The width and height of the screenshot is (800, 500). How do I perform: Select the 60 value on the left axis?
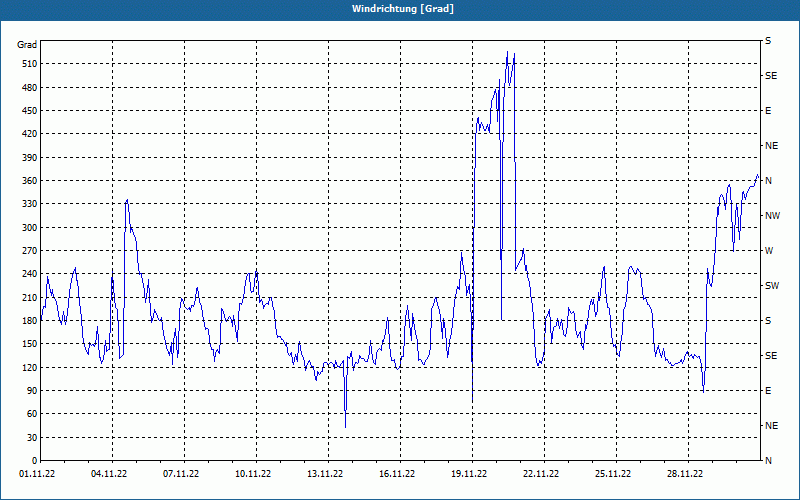coord(32,414)
